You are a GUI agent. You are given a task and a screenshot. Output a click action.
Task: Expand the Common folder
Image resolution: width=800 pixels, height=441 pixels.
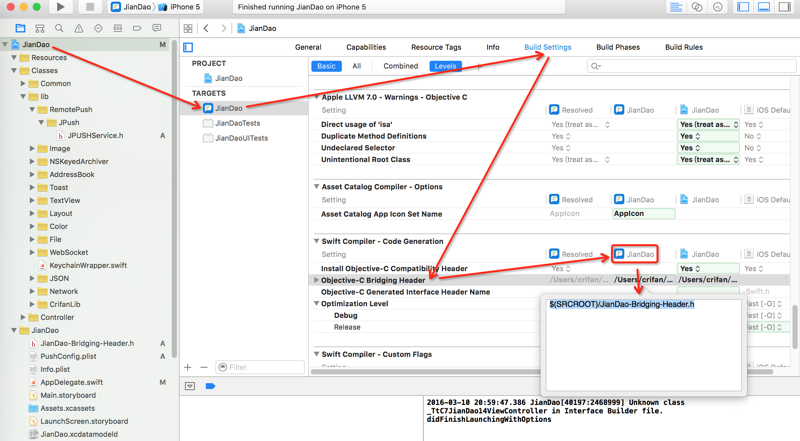(x=23, y=83)
